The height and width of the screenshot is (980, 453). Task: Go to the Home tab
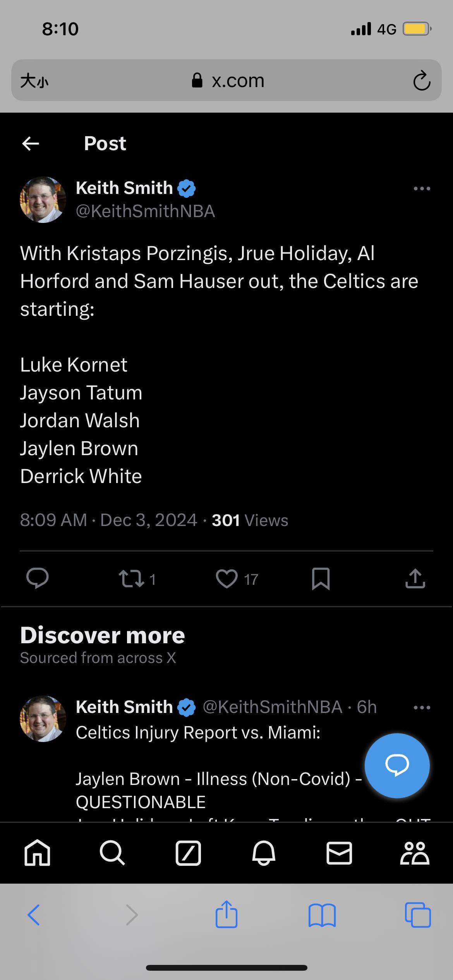tap(37, 853)
